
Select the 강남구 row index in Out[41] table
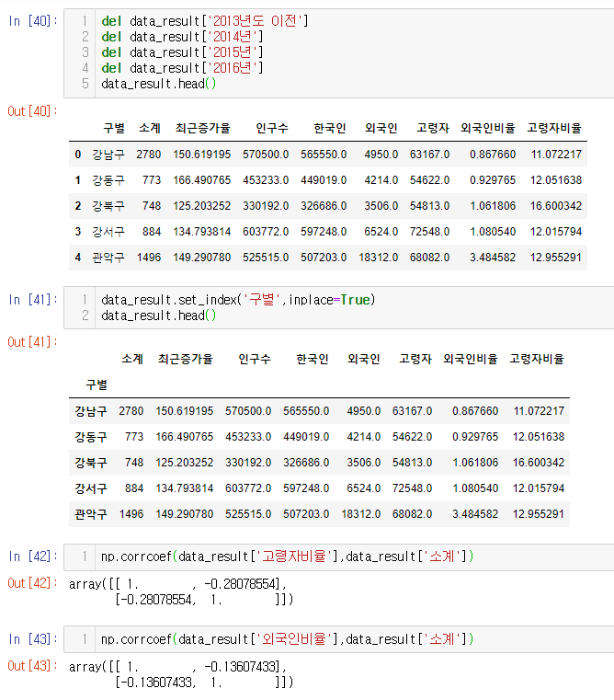click(91, 411)
